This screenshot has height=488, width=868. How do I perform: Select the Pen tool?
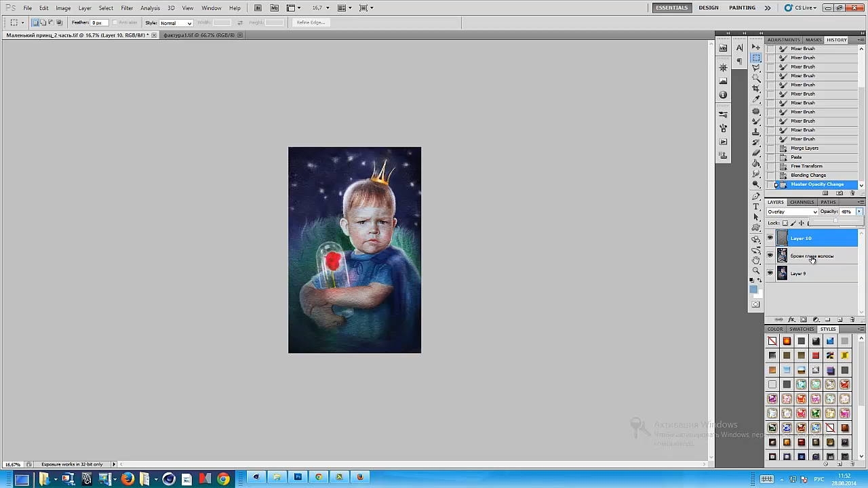point(756,197)
